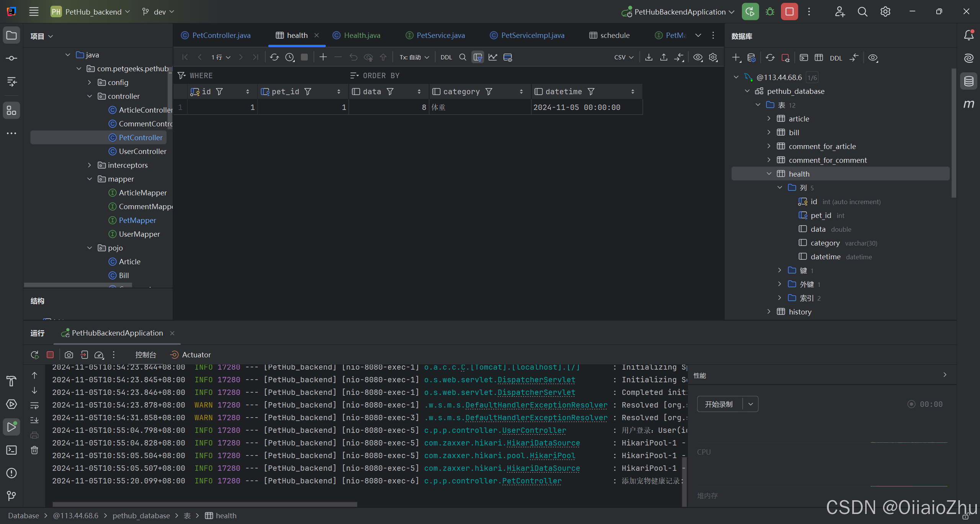
Task: Stop the running PetHubBackendApplication with the red button
Action: pyautogui.click(x=789, y=12)
